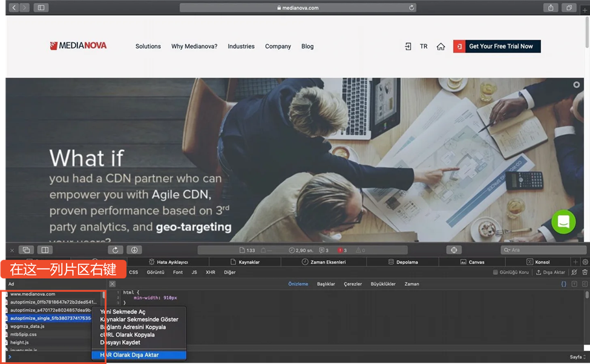Dock inspector to side of window
The width and height of the screenshot is (590, 364).
[x=45, y=250]
